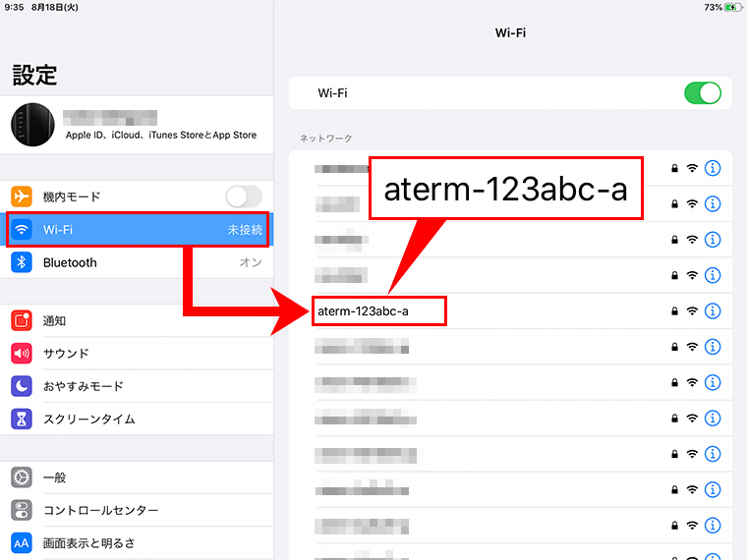Tap the Airplane Mode icon
The height and width of the screenshot is (560, 747).
22,196
